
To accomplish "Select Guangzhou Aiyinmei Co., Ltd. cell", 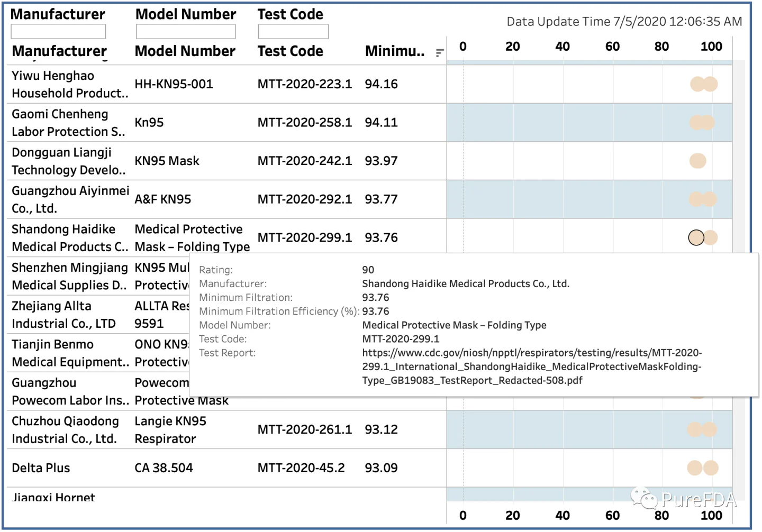I will click(70, 199).
